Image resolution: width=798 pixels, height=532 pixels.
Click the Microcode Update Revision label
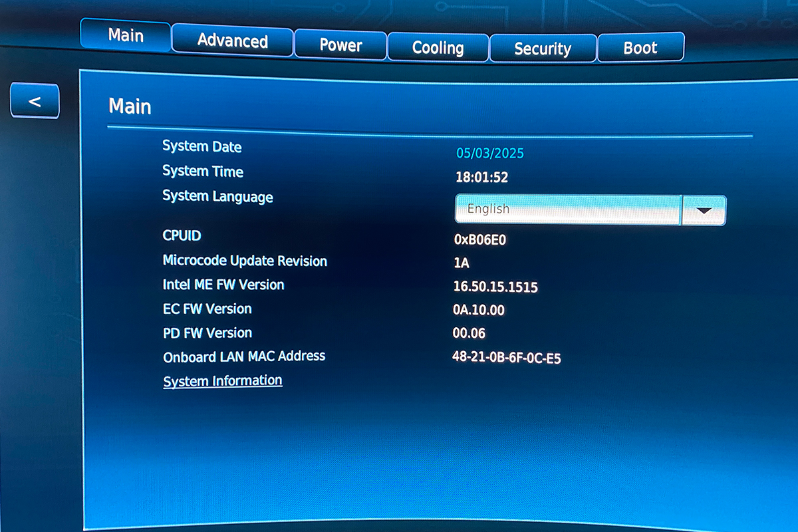(x=245, y=261)
